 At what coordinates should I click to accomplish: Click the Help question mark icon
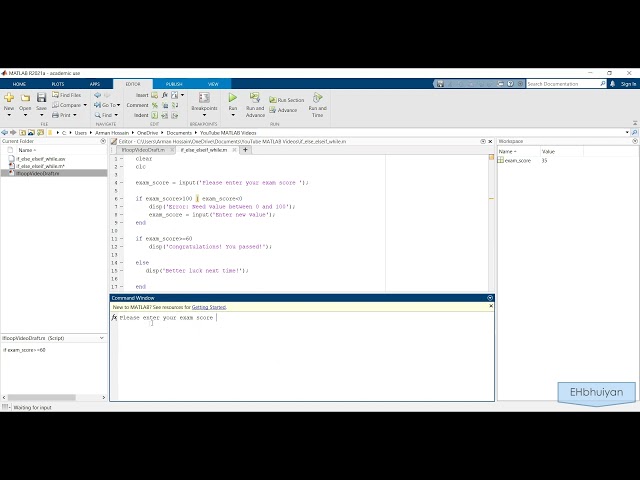(510, 84)
